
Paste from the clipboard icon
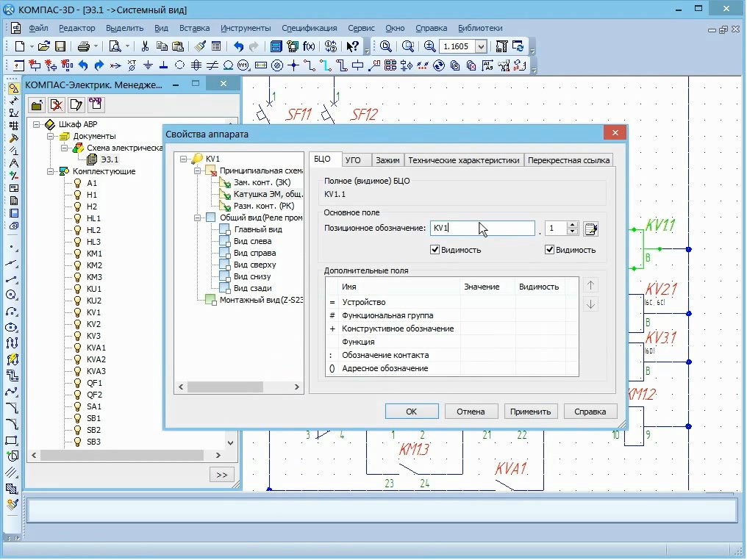(178, 46)
